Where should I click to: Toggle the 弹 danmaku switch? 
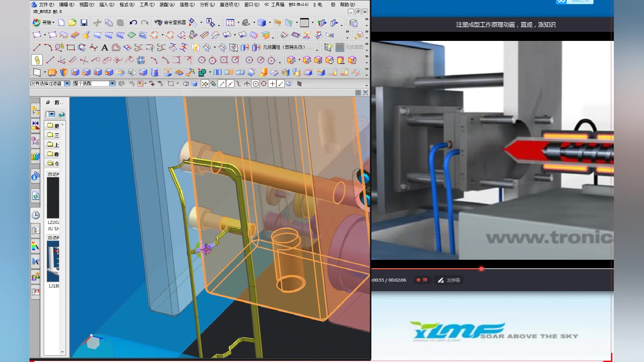coord(422,280)
